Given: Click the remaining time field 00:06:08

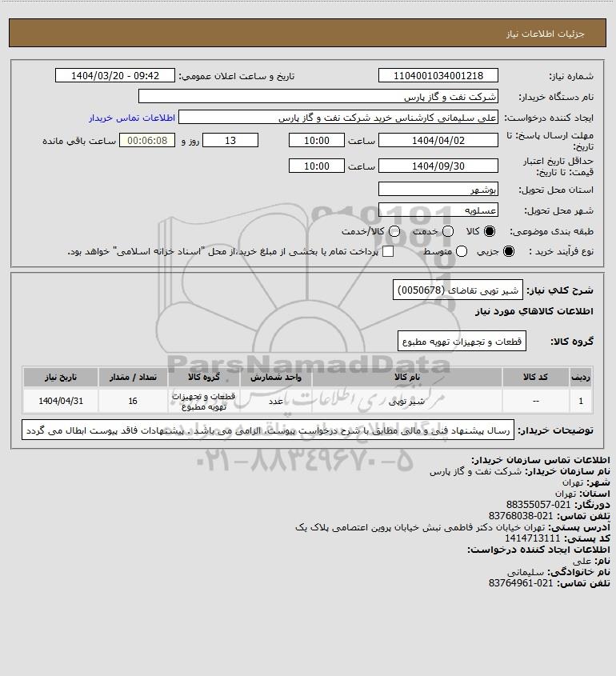Looking at the screenshot, I should tap(147, 141).
